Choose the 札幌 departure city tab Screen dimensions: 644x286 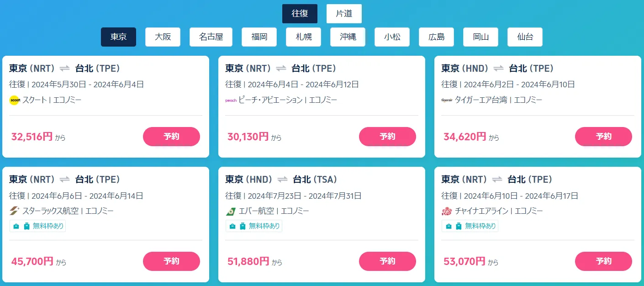point(303,37)
